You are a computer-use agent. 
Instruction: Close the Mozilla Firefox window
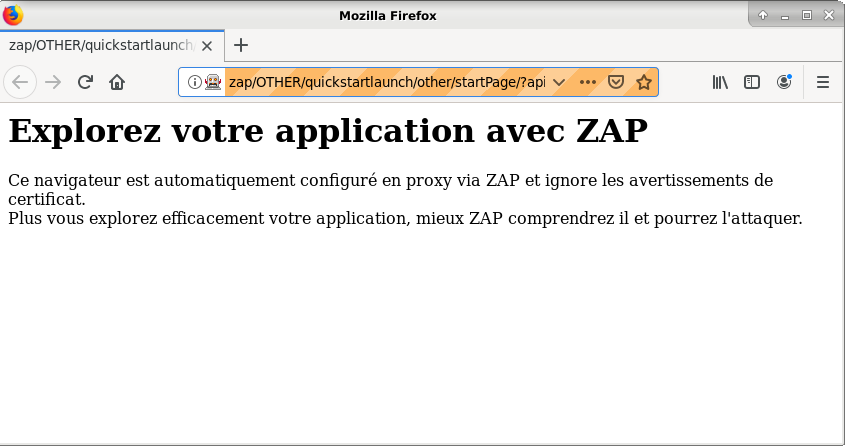829,15
